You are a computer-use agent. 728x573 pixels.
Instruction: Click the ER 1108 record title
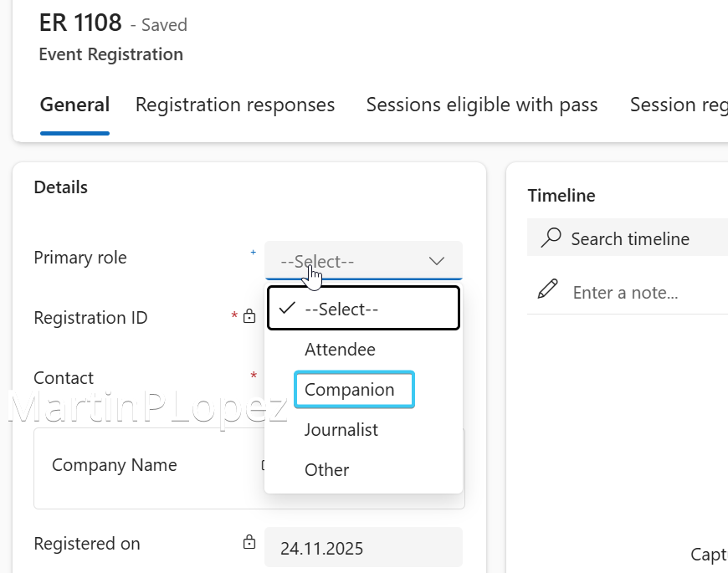point(80,23)
